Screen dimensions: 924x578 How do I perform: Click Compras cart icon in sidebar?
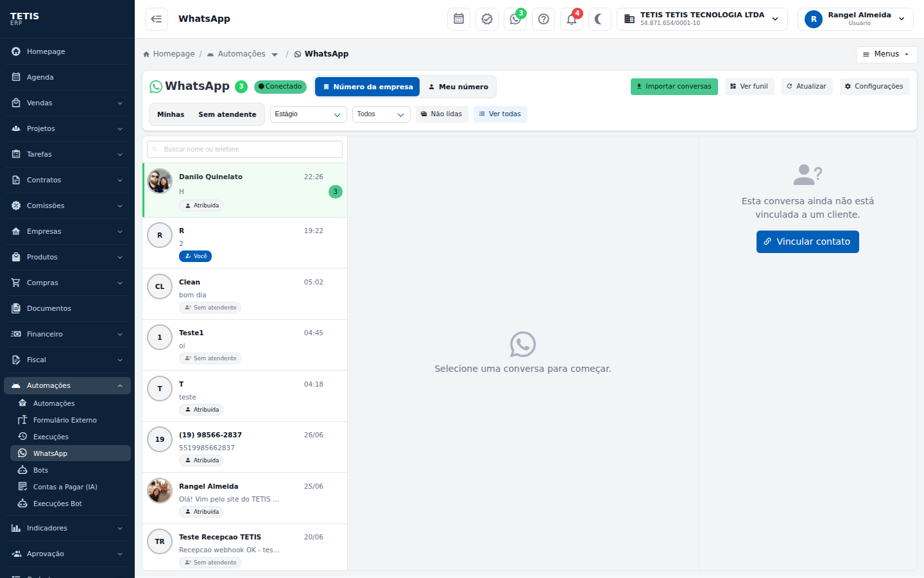[x=16, y=283]
